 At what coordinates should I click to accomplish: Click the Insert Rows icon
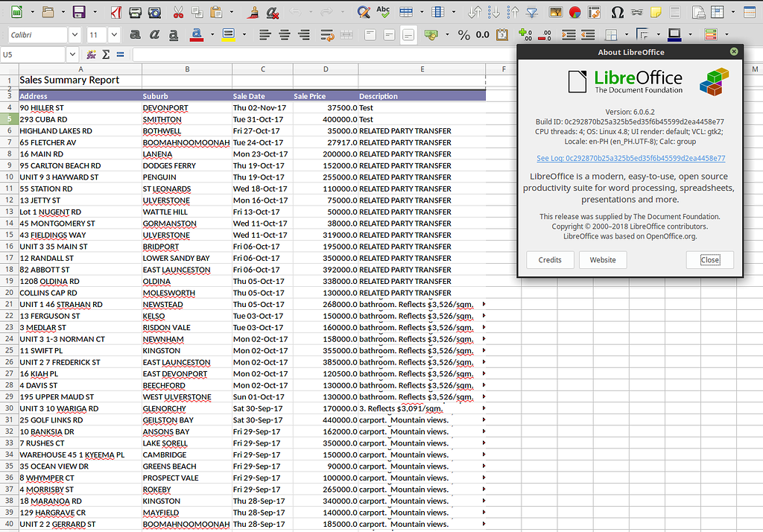click(406, 12)
